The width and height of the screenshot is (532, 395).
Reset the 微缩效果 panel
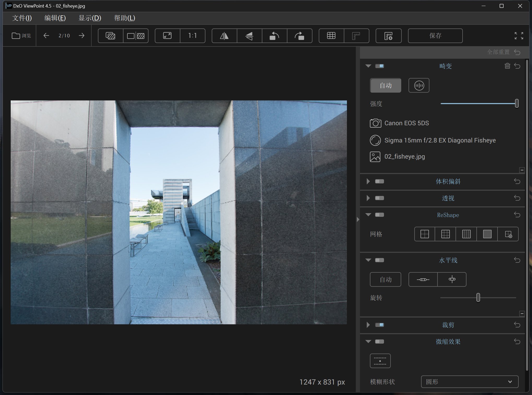tap(517, 342)
